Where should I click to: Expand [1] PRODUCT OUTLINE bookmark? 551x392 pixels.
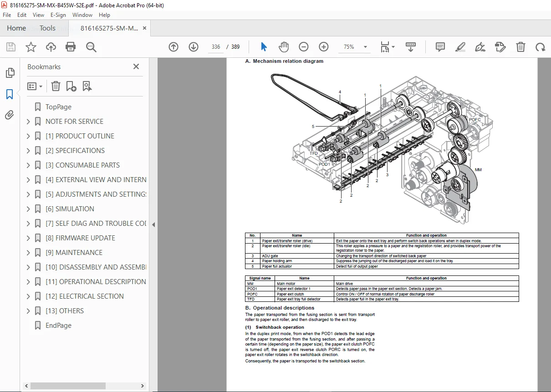pyautogui.click(x=28, y=136)
